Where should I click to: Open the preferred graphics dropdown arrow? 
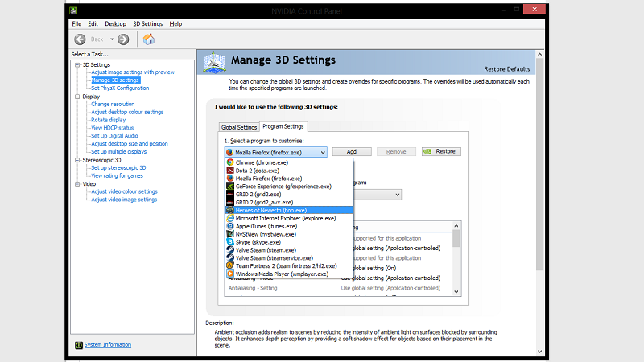click(397, 195)
